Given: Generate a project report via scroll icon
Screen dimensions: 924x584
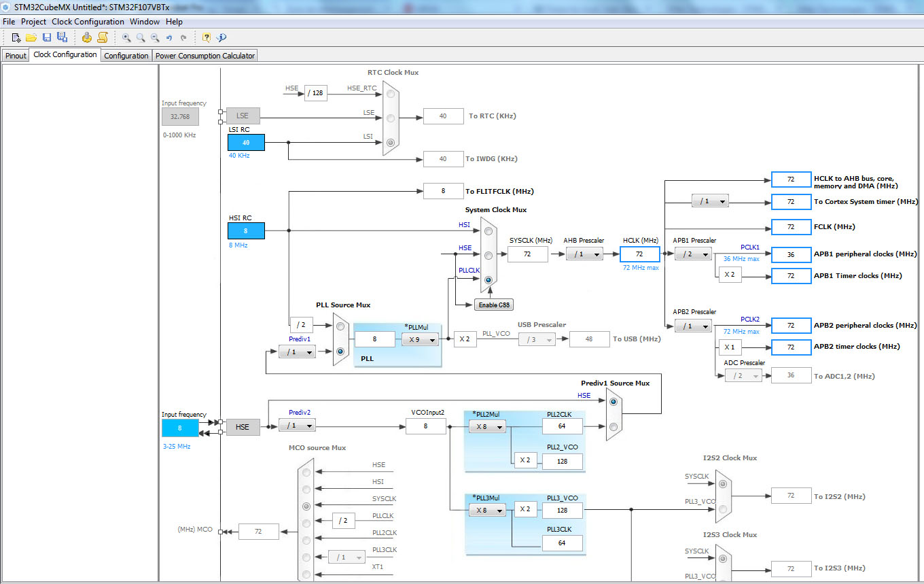Looking at the screenshot, I should tap(103, 37).
